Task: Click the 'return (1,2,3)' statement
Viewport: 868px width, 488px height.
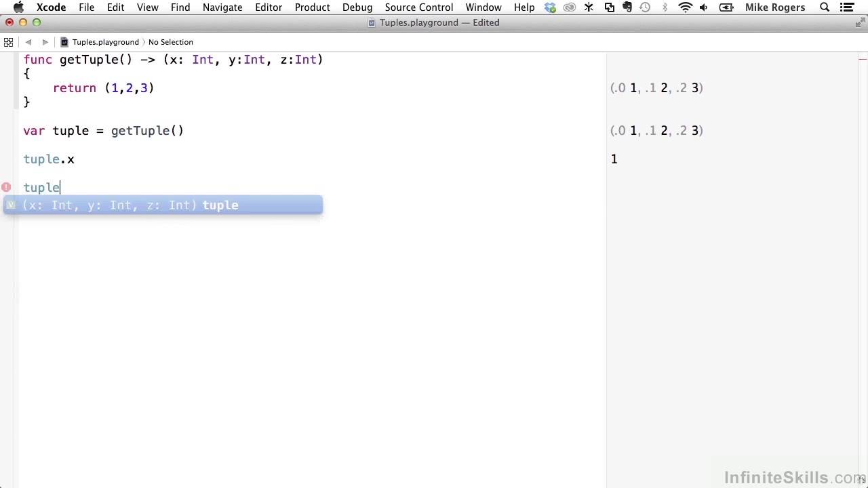Action: click(x=104, y=88)
